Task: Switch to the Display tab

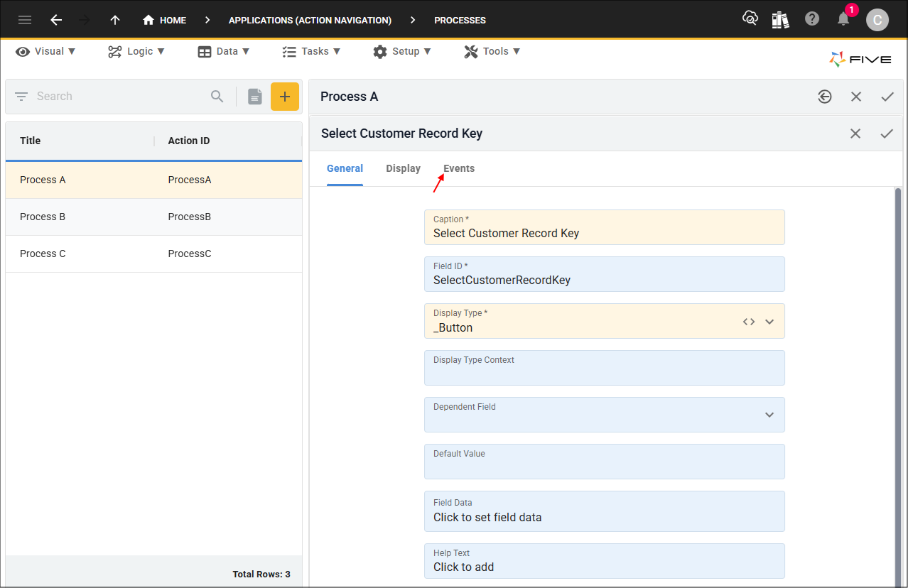Action: (x=404, y=168)
